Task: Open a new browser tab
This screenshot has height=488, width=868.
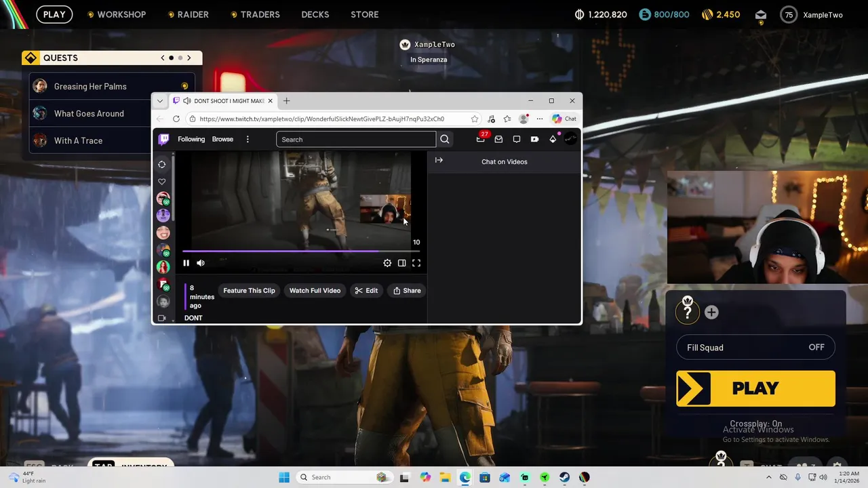Action: 286,101
